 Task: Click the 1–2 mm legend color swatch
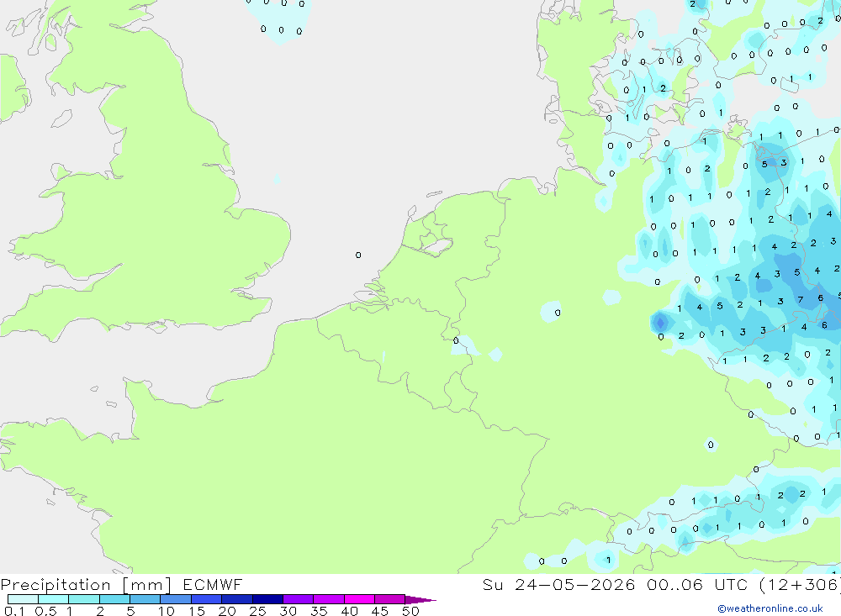84,599
